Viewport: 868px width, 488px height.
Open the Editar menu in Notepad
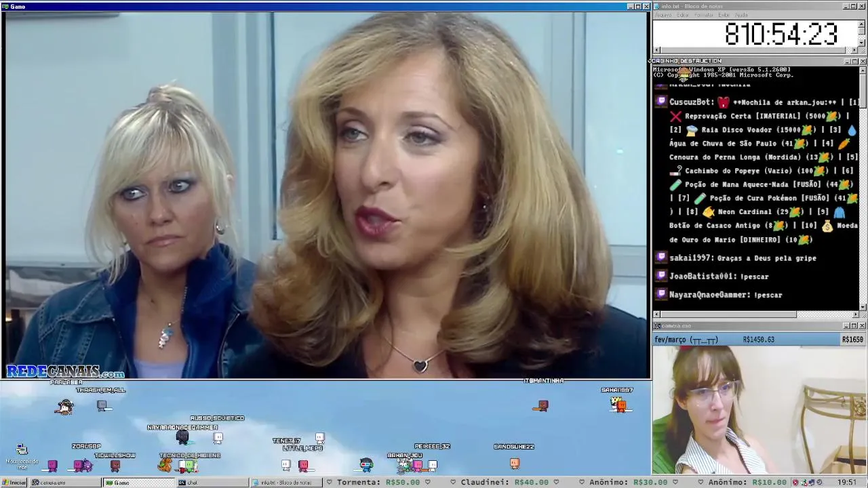point(683,15)
